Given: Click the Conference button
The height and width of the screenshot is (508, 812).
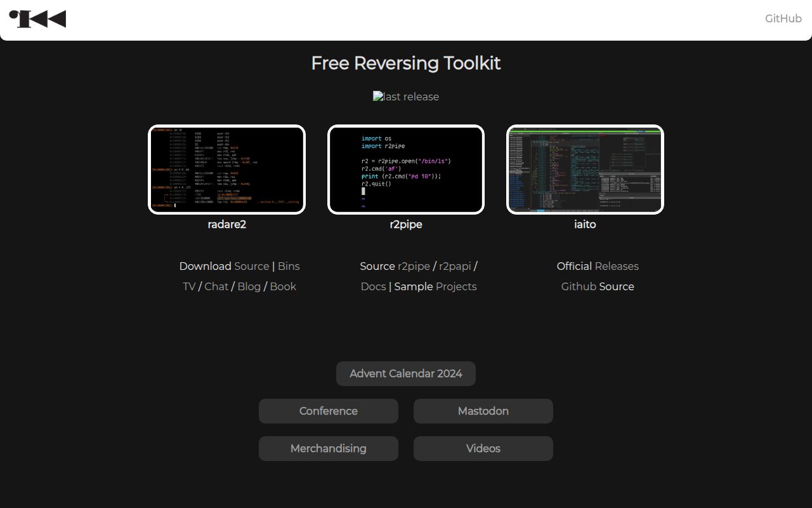Looking at the screenshot, I should (x=329, y=411).
